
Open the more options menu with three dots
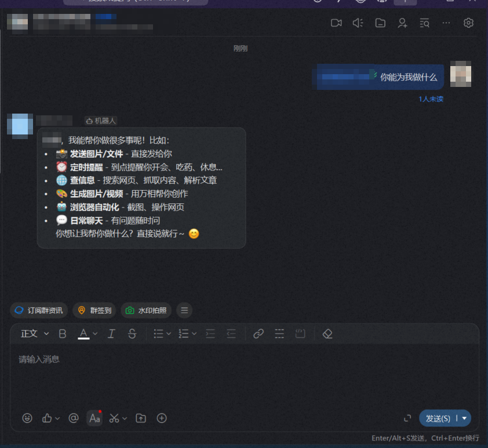(447, 23)
